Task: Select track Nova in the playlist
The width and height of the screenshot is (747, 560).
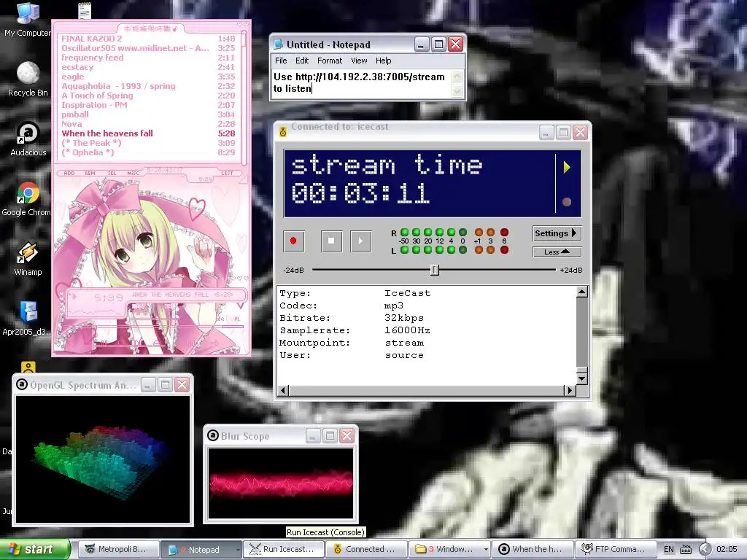Action: coord(148,124)
